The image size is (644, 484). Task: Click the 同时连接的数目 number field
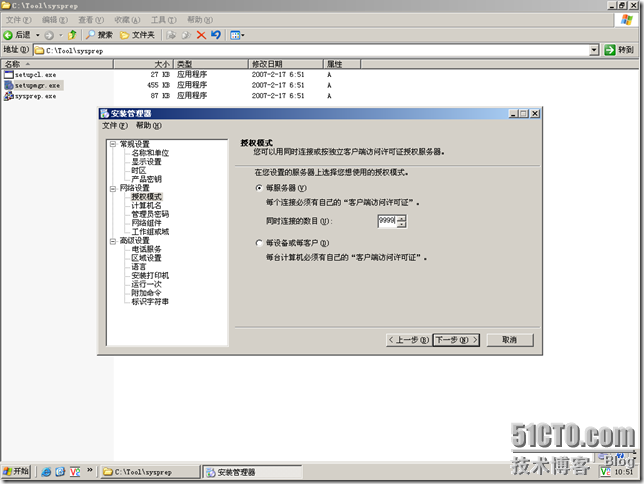tap(387, 221)
